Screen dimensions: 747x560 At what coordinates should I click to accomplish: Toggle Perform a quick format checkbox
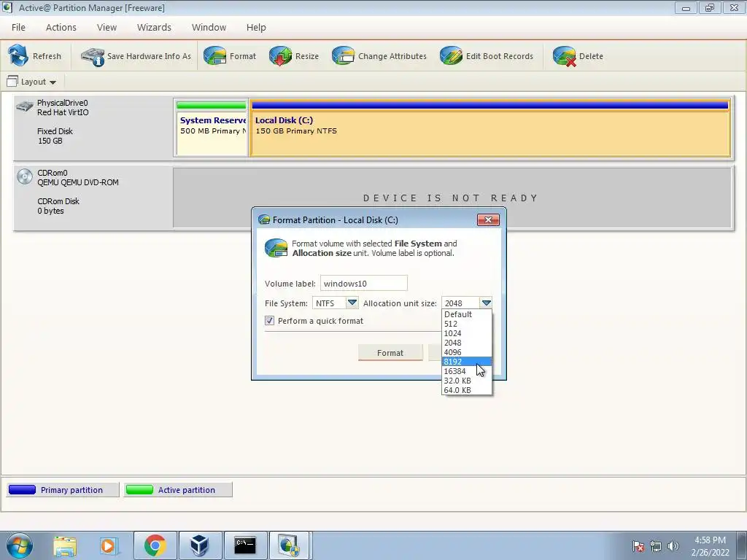click(270, 321)
